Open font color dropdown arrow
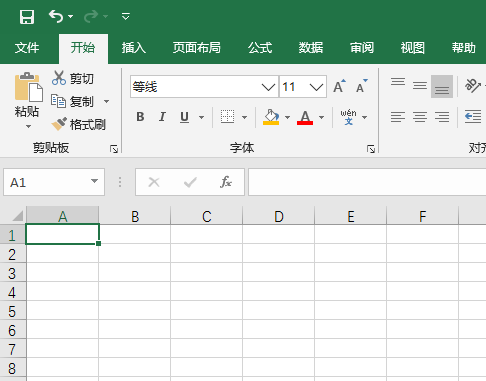The image size is (486, 381). [x=321, y=117]
